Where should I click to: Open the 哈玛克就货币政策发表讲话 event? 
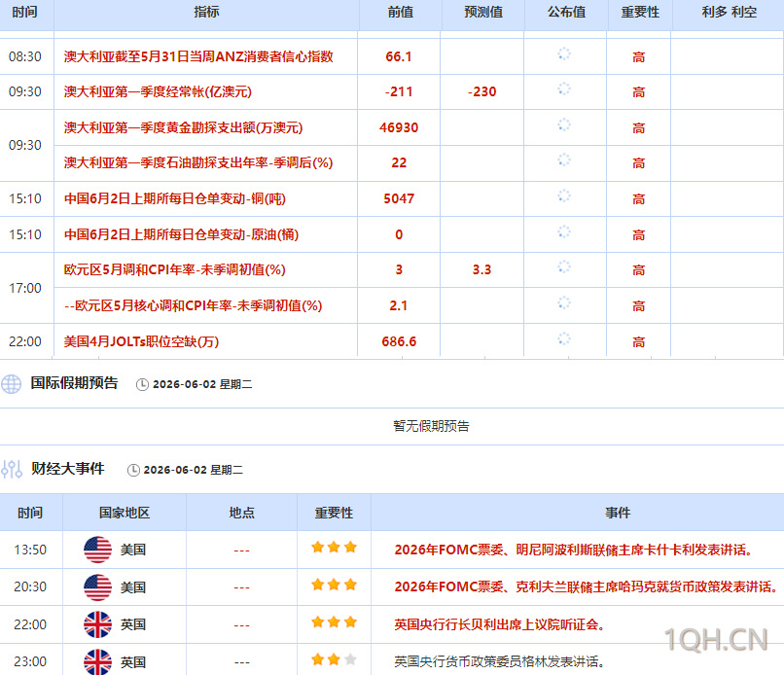pos(586,586)
